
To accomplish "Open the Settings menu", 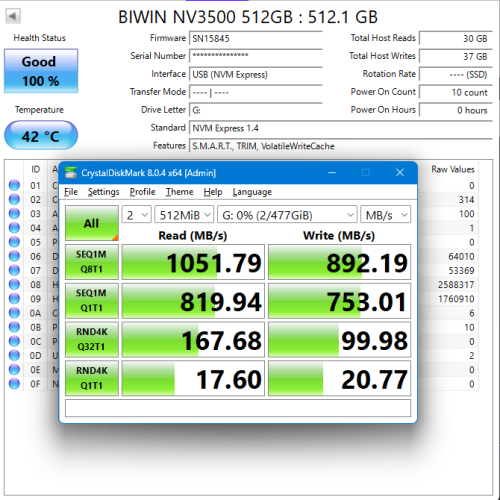I will click(x=104, y=192).
